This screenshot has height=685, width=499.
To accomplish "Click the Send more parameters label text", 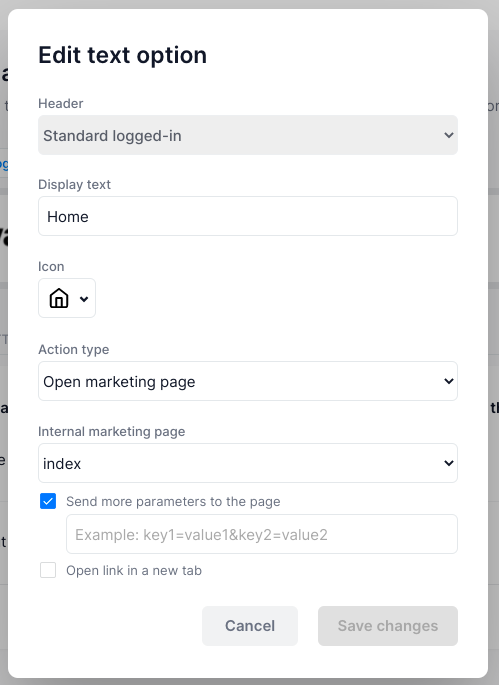I will coord(173,502).
